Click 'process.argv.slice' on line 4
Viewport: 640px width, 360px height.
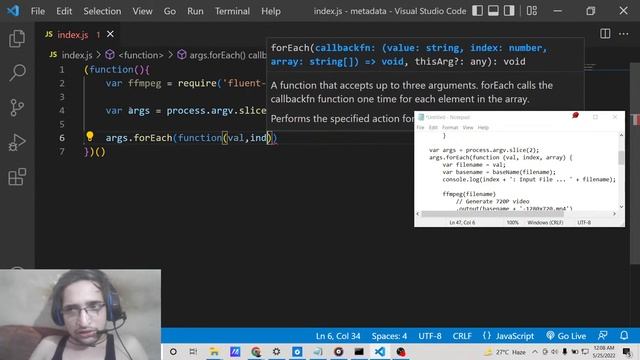(x=216, y=111)
